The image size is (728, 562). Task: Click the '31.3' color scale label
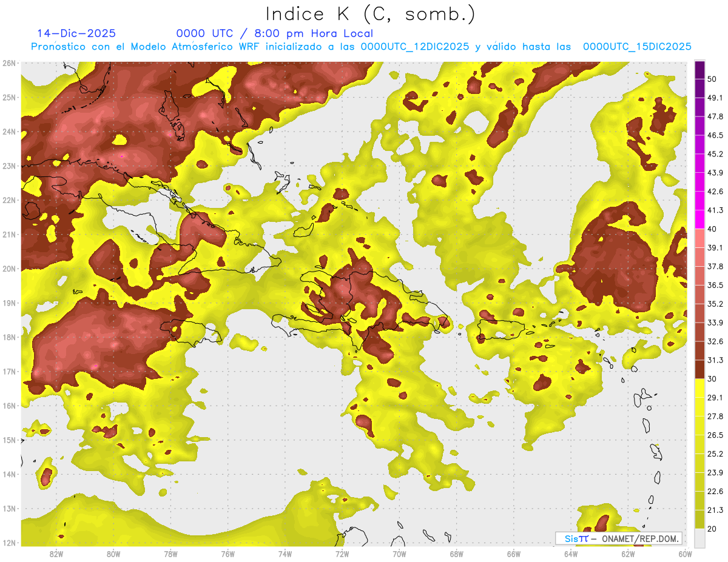[x=715, y=360]
